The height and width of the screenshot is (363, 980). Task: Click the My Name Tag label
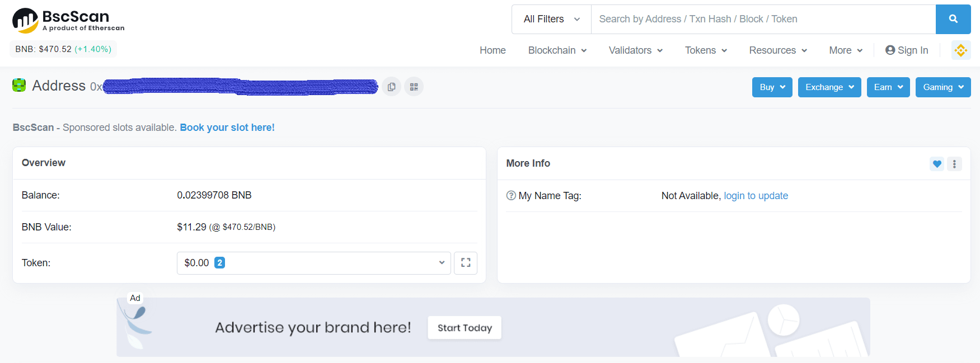pos(550,196)
